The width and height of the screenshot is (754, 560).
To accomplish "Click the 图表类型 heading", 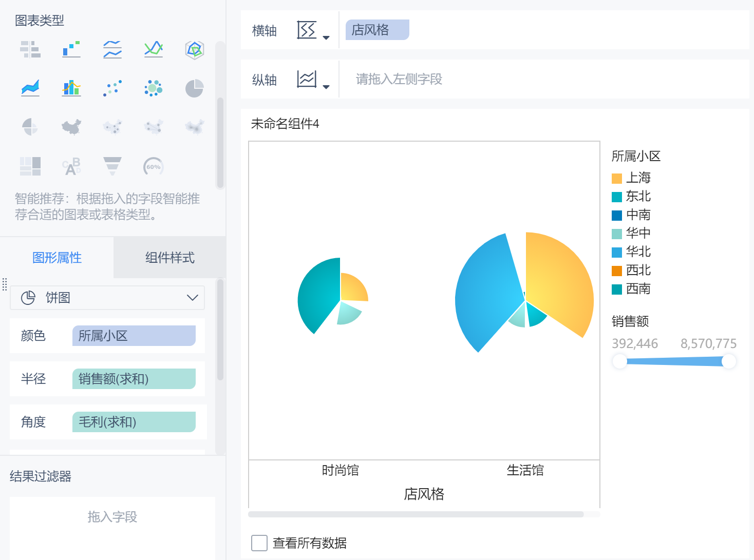I will [40, 21].
